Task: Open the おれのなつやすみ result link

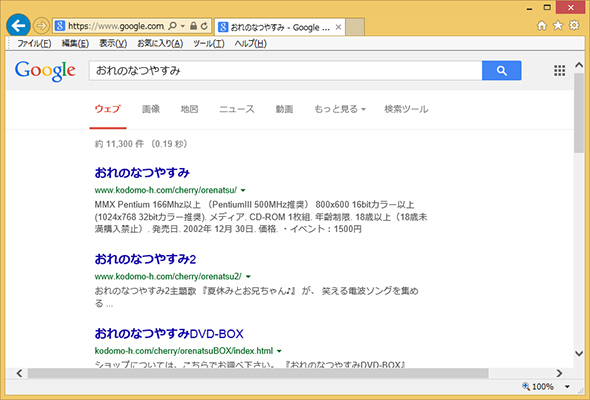Action: pyautogui.click(x=142, y=173)
